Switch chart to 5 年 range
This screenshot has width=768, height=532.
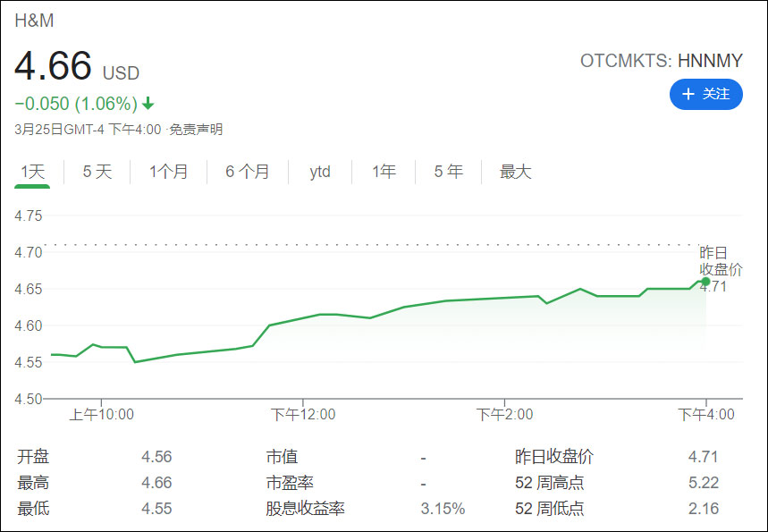[x=448, y=172]
